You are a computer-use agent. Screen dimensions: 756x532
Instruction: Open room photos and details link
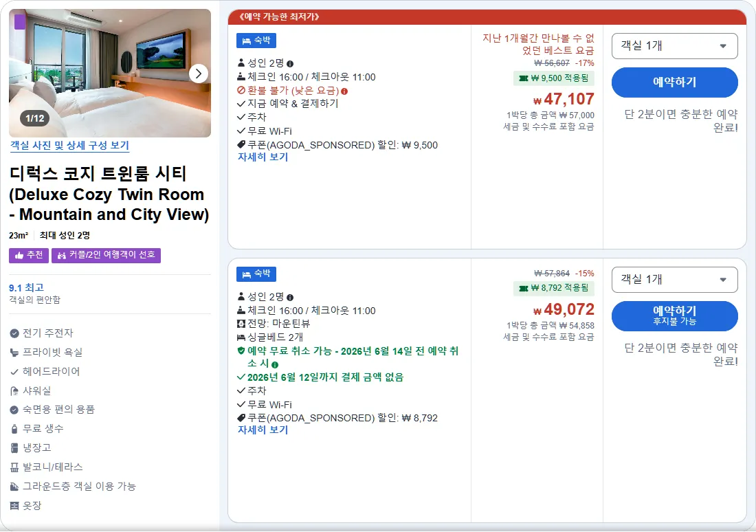(70, 145)
